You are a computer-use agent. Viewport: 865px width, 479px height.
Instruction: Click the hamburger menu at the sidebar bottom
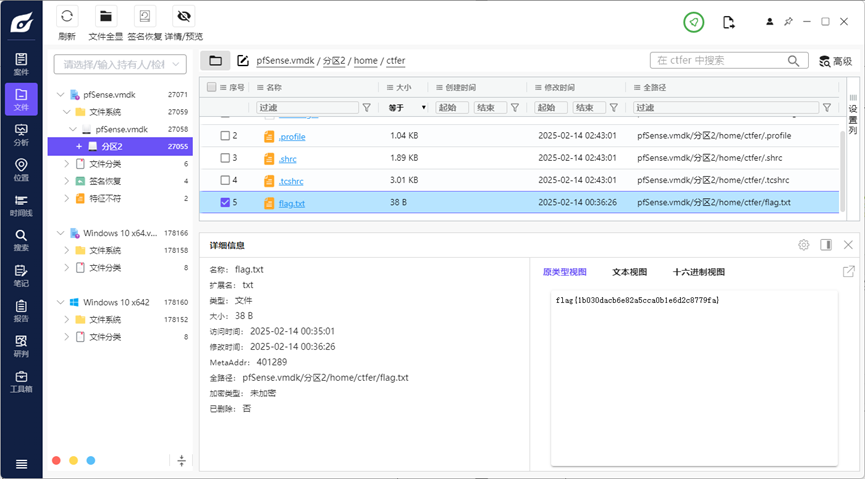[x=21, y=464]
